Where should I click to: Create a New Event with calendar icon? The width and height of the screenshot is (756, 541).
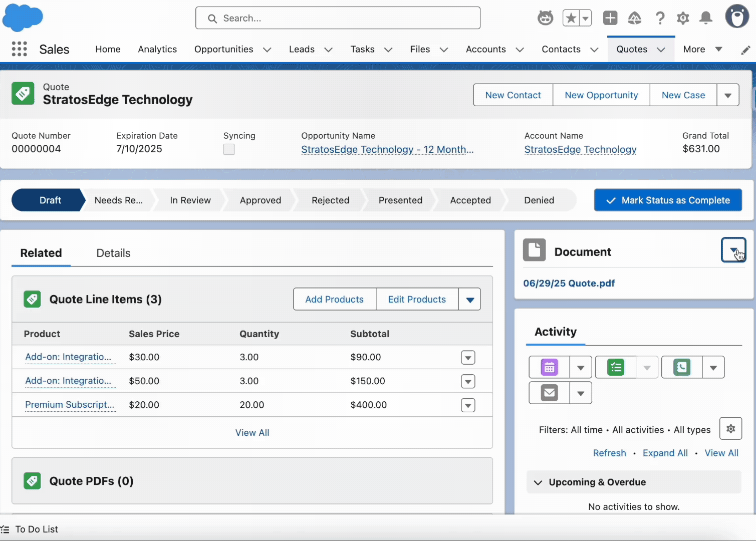click(x=550, y=367)
